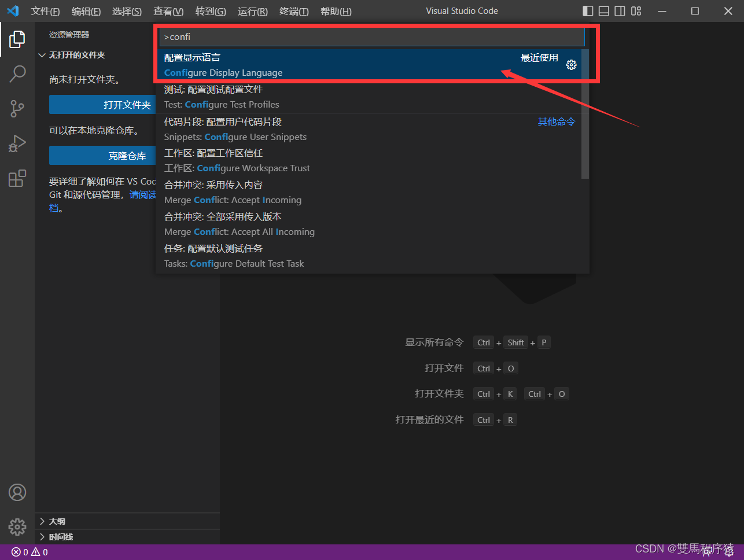744x560 pixels.
Task: Open the Run and Debug view
Action: click(x=17, y=143)
